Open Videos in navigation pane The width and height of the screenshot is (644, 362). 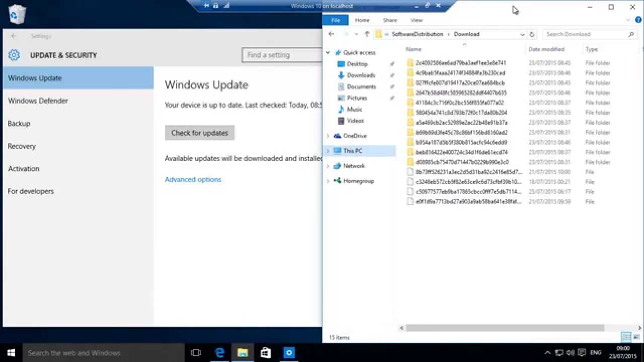tap(355, 121)
